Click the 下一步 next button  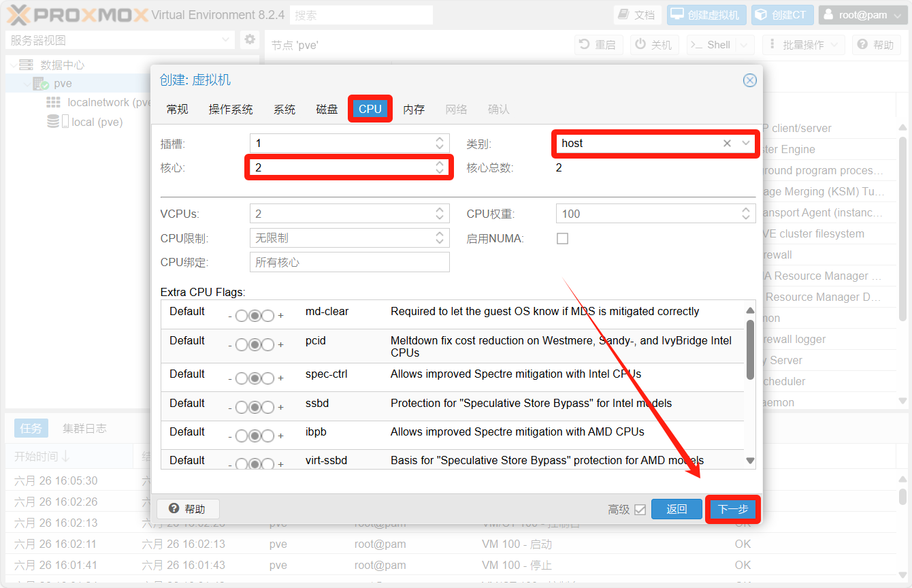click(x=732, y=510)
